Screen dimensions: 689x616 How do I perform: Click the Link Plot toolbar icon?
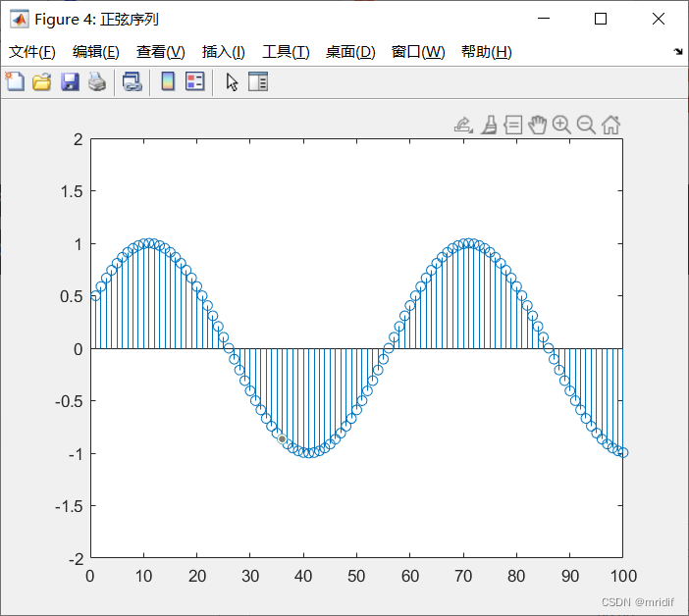click(x=132, y=82)
